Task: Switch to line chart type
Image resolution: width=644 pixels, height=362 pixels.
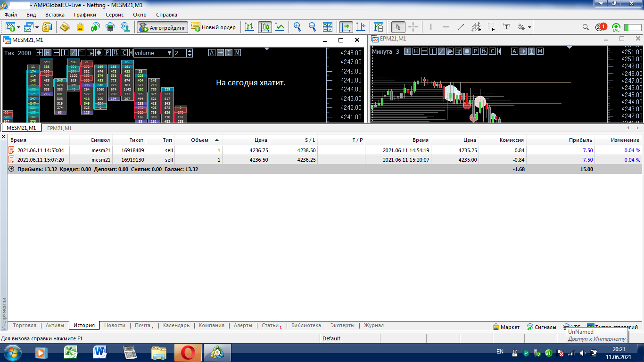Action: [x=280, y=27]
